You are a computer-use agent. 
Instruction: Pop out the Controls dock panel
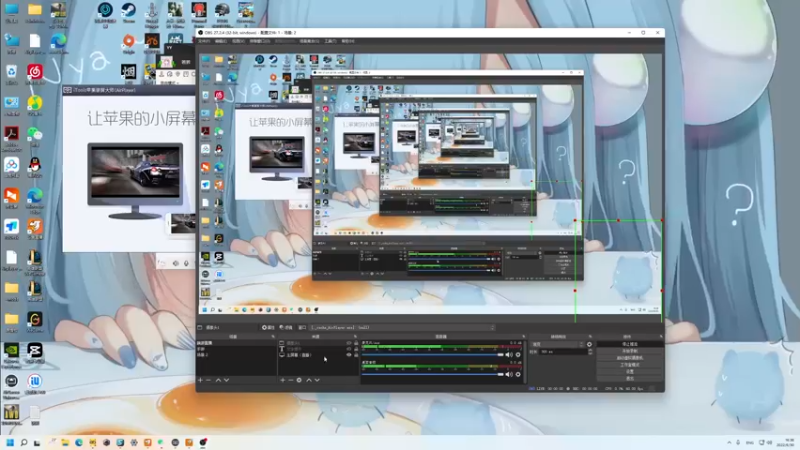pyautogui.click(x=661, y=336)
